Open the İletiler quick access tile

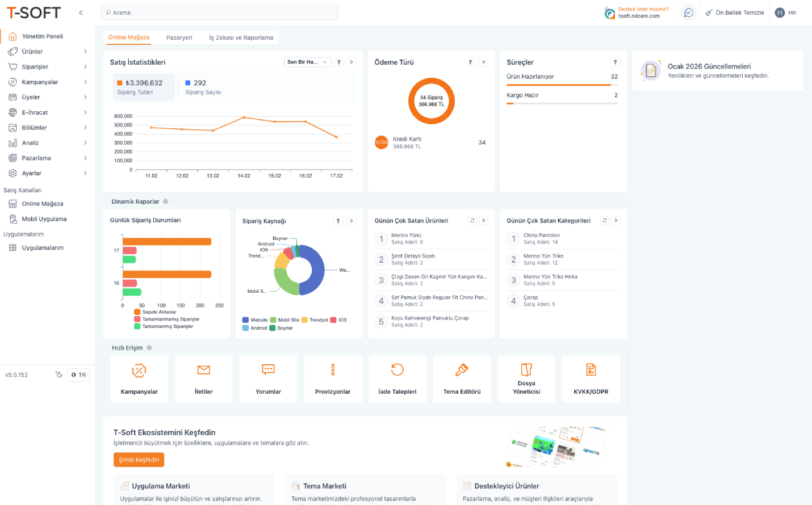pyautogui.click(x=204, y=379)
